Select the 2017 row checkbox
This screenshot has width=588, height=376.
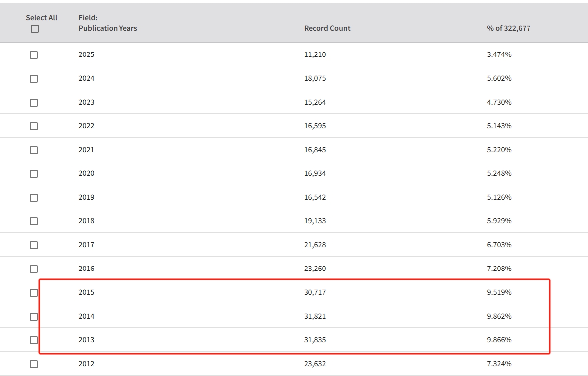(x=34, y=245)
